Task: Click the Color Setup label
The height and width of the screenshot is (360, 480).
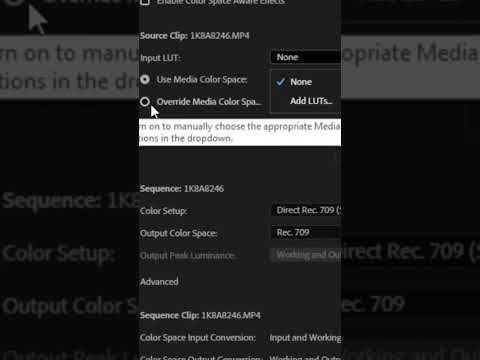Action: [x=164, y=211]
